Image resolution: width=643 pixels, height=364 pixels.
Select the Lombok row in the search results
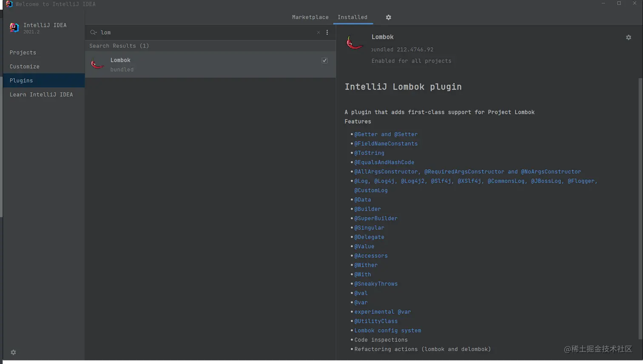[211, 65]
